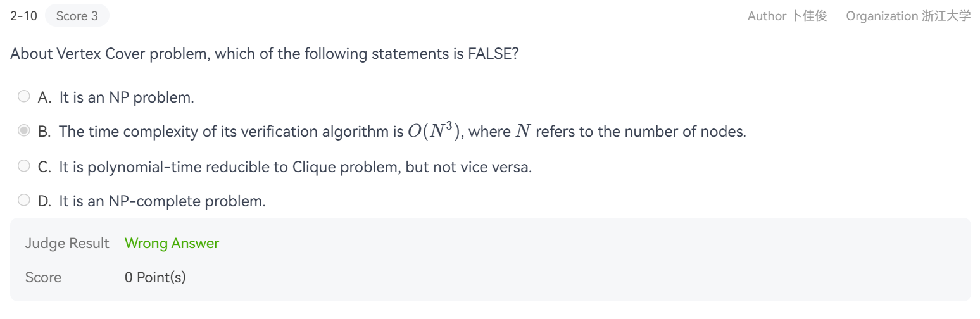
Task: Click the 'It is an NP-complete problem.' answer text
Action: (x=162, y=201)
